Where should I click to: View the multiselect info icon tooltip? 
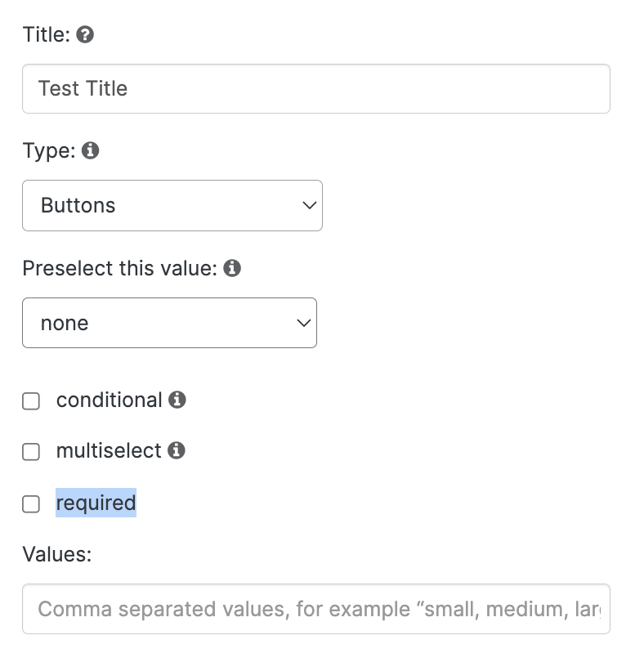point(177,450)
